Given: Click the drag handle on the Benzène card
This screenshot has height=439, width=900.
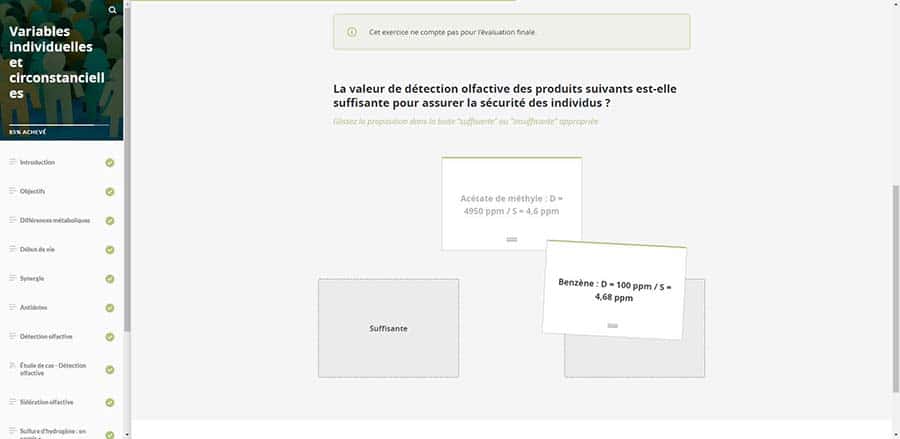Looking at the screenshot, I should tap(613, 325).
